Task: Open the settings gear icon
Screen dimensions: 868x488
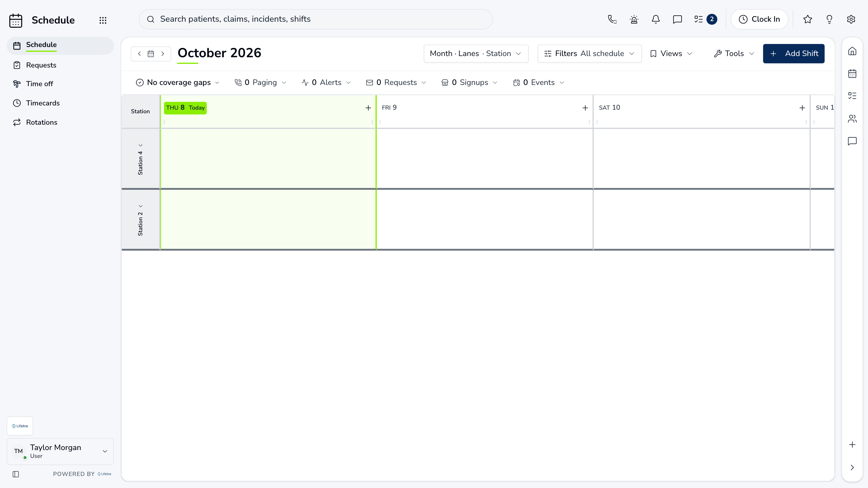Action: point(851,19)
